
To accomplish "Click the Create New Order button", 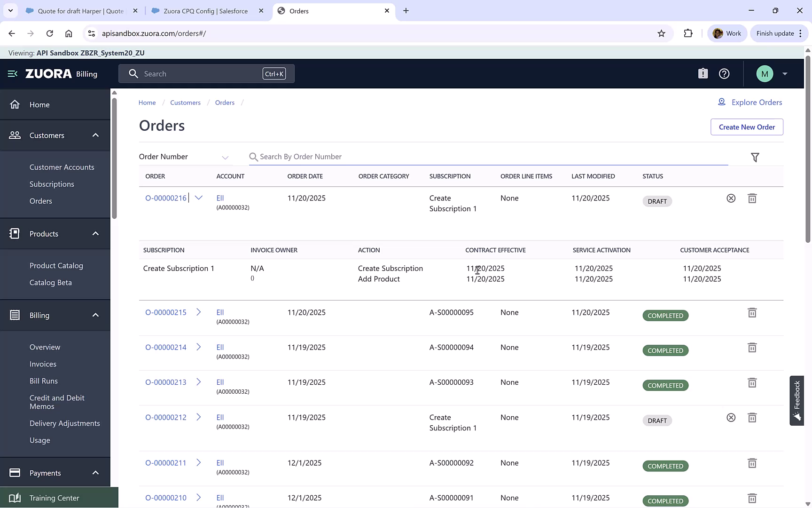I will (747, 127).
